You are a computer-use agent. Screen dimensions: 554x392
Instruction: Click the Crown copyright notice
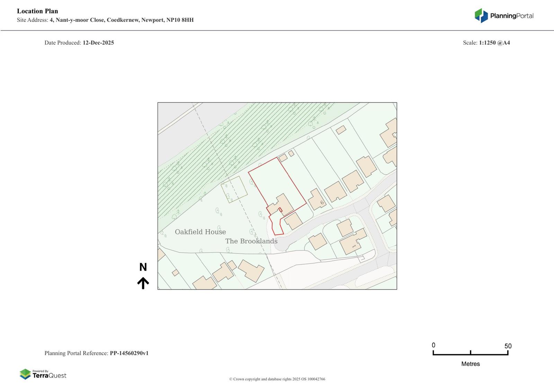point(277,379)
